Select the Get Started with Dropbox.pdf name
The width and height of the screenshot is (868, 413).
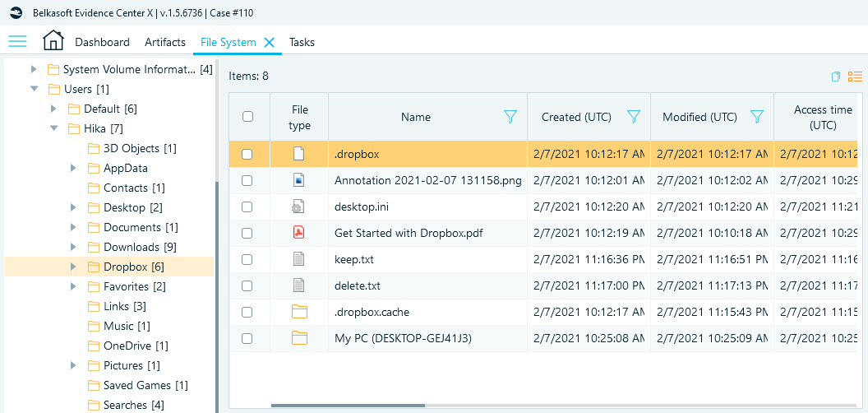coord(409,233)
